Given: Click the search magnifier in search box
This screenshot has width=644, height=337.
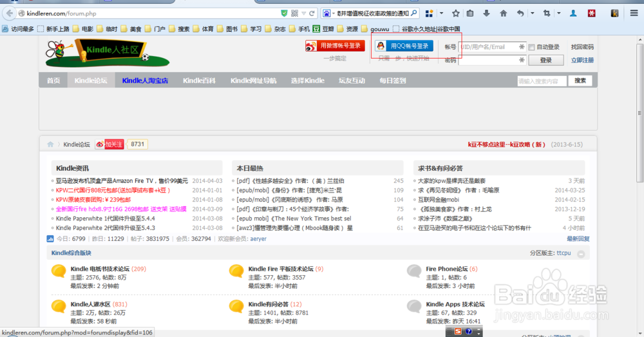Looking at the screenshot, I should (x=413, y=13).
